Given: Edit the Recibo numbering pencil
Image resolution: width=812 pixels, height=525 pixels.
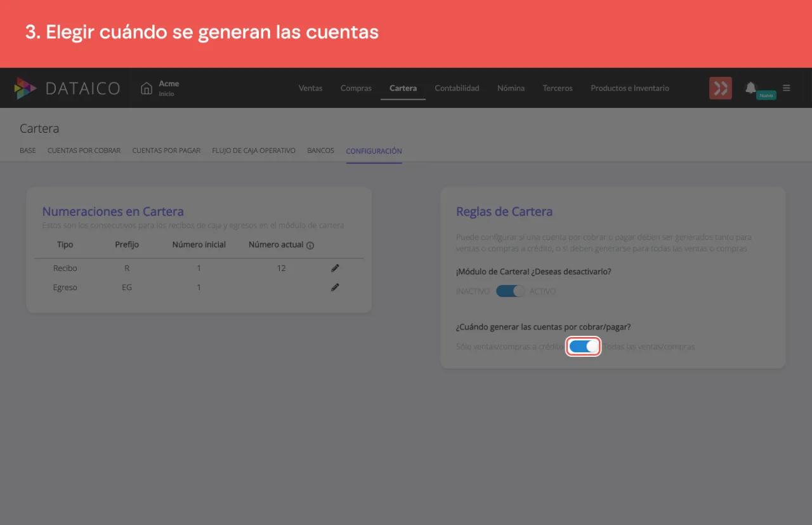Looking at the screenshot, I should coord(335,268).
